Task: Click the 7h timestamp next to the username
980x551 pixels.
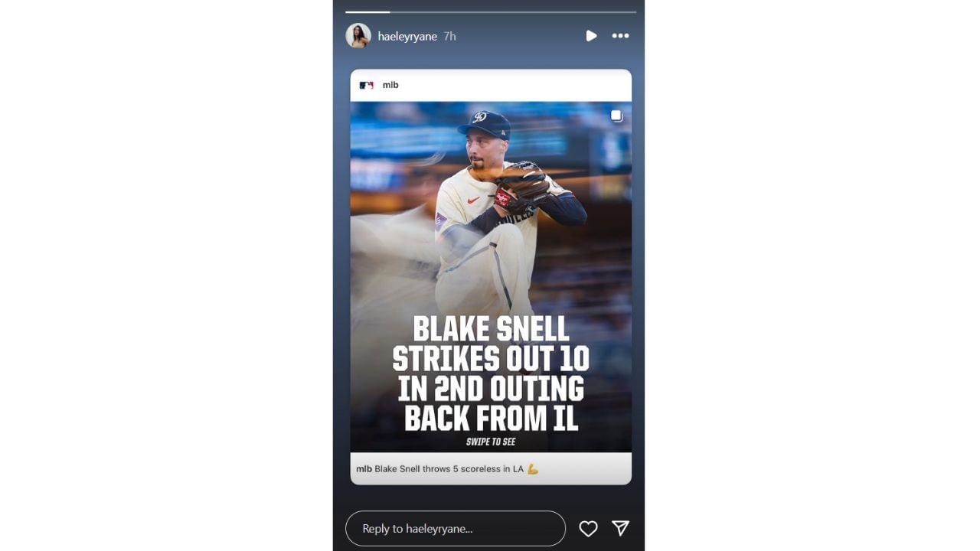Action: coord(450,36)
